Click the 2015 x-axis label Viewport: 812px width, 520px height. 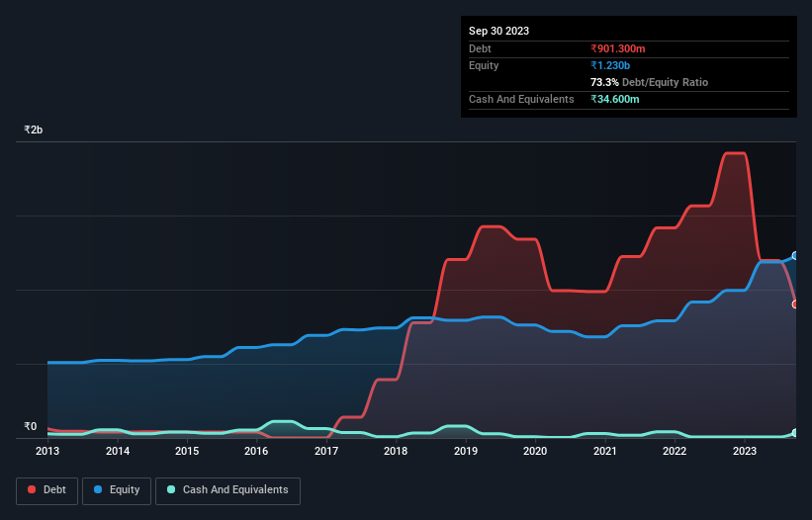(x=187, y=451)
